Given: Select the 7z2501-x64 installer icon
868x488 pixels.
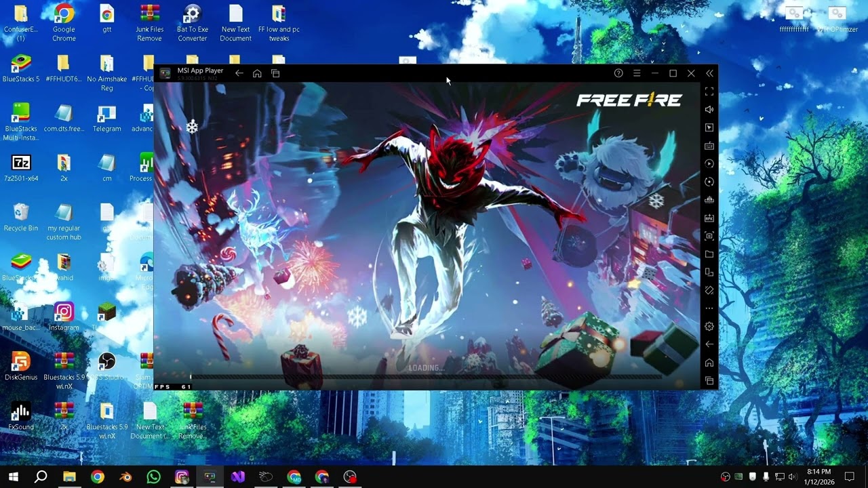Looking at the screenshot, I should tap(21, 169).
